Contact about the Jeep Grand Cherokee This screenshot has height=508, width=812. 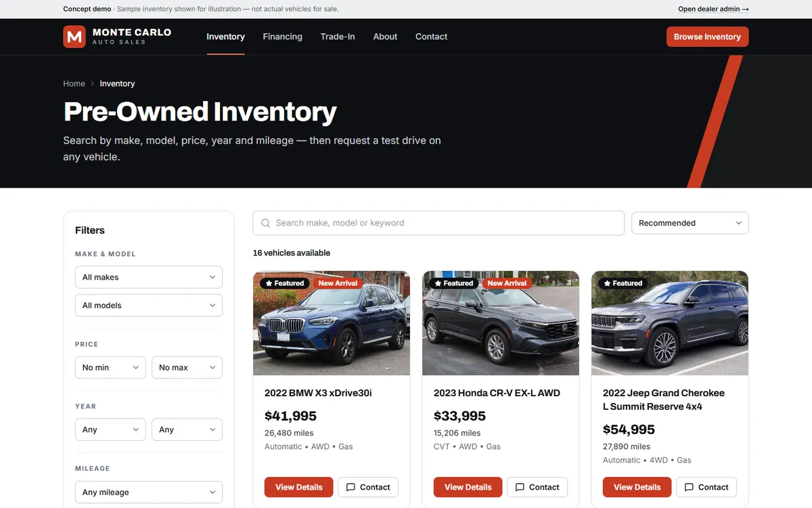click(706, 487)
